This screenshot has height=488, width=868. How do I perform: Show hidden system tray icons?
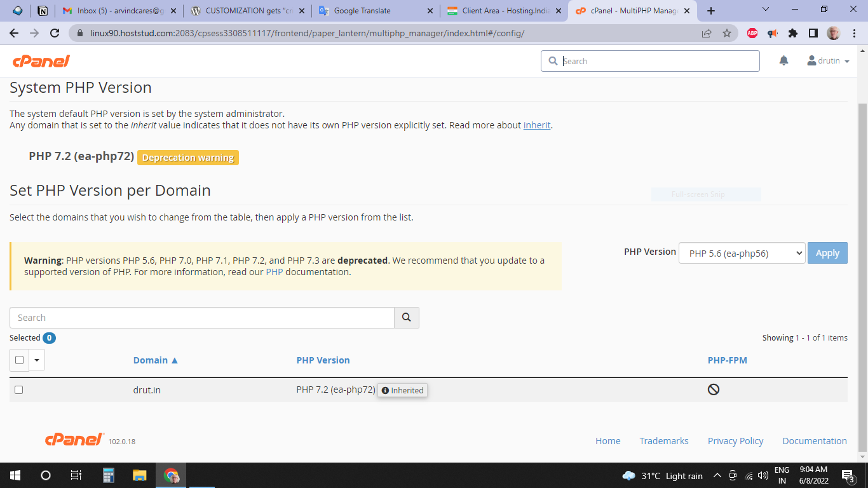pos(717,476)
